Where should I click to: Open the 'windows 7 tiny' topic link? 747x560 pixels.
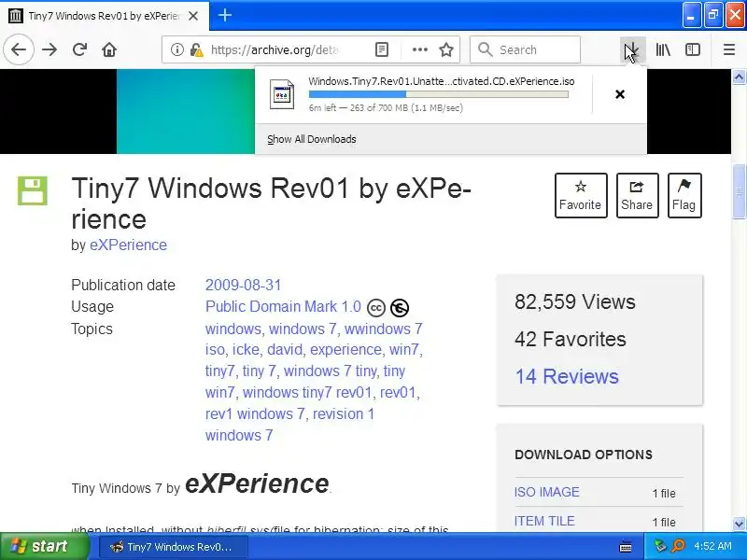(x=331, y=371)
